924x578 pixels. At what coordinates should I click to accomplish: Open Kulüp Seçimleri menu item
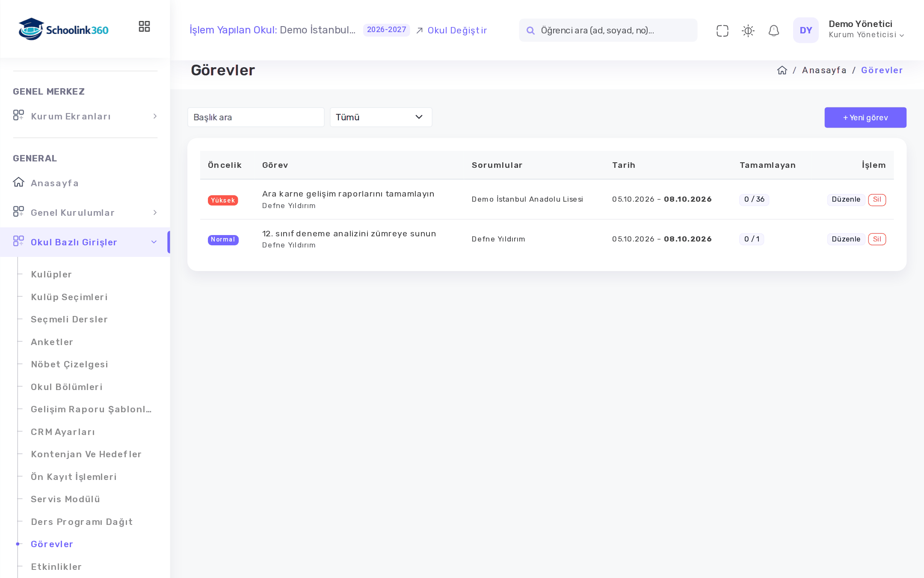click(x=69, y=297)
